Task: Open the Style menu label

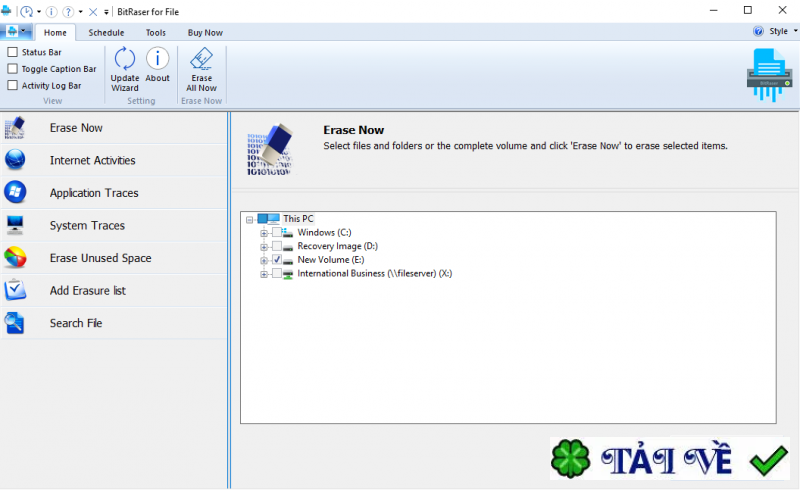Action: (778, 31)
